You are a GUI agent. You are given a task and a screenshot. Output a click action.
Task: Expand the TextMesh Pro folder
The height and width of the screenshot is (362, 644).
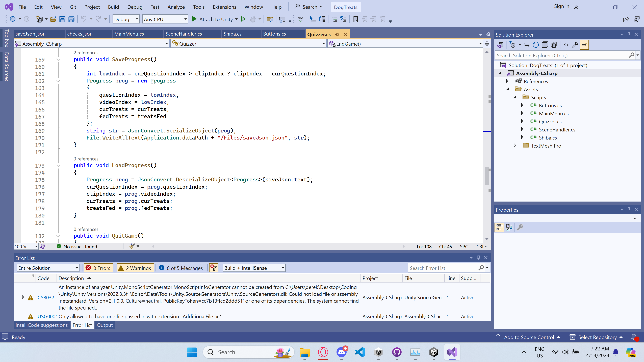(x=515, y=145)
